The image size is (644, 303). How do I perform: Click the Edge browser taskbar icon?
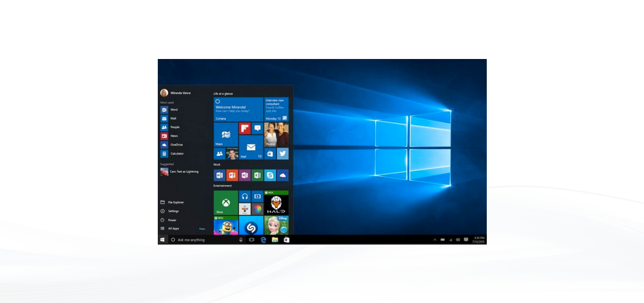click(x=263, y=240)
